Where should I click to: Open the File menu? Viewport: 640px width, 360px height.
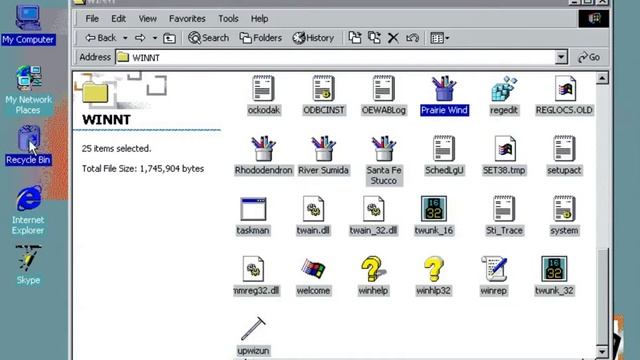92,19
